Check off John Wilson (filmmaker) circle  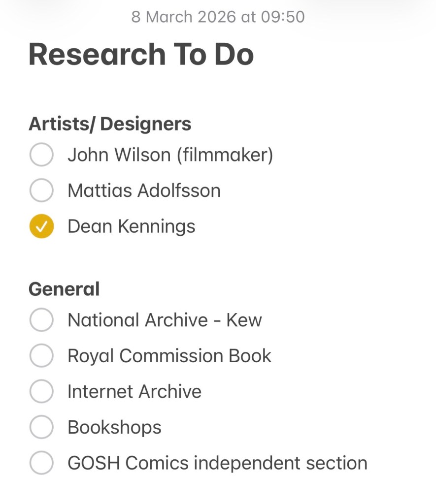coord(41,155)
